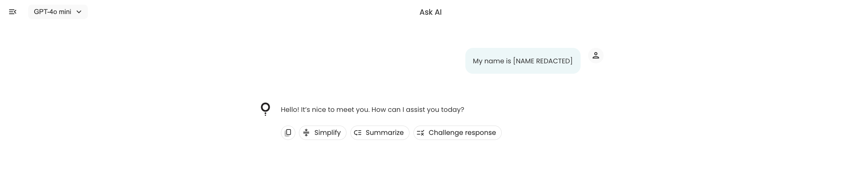Click the word 'Hello!' in the AI reply
Viewport: 868px width, 186px height.
[290, 110]
